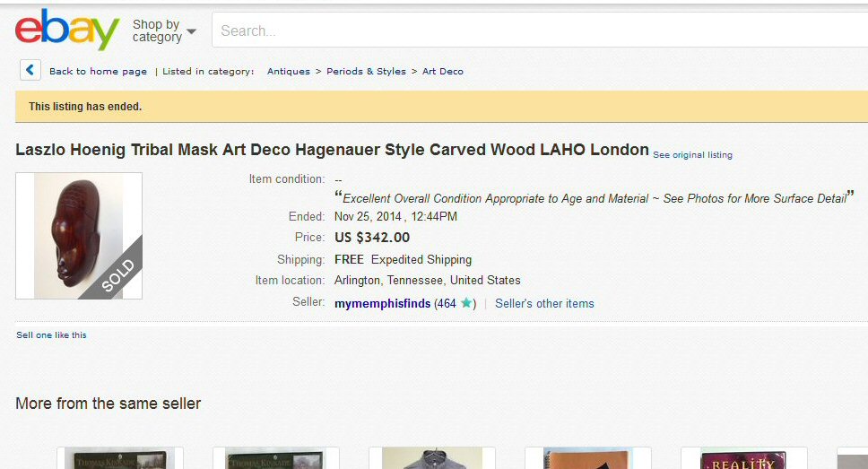Image resolution: width=868 pixels, height=469 pixels.
Task: Expand the Shop by category dropdown
Action: (164, 30)
